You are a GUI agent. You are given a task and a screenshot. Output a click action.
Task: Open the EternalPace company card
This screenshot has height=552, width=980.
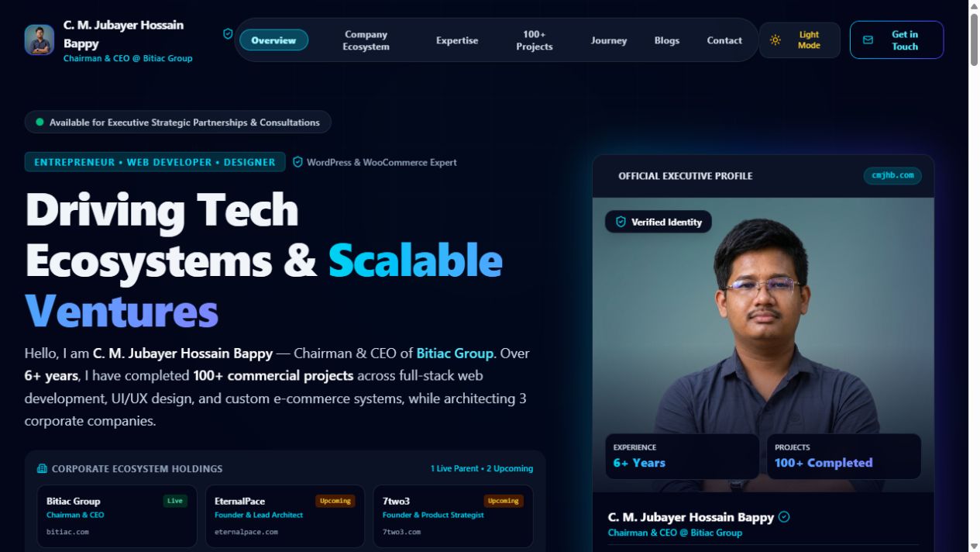click(285, 516)
